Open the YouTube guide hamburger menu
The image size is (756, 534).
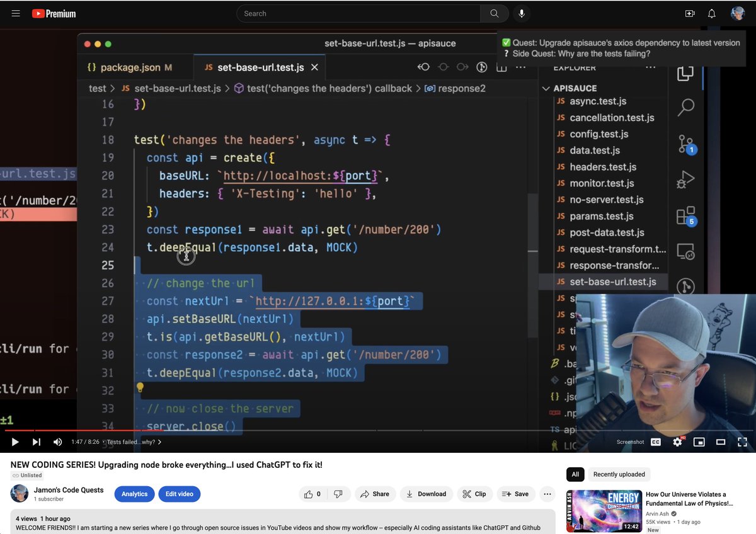pos(16,13)
